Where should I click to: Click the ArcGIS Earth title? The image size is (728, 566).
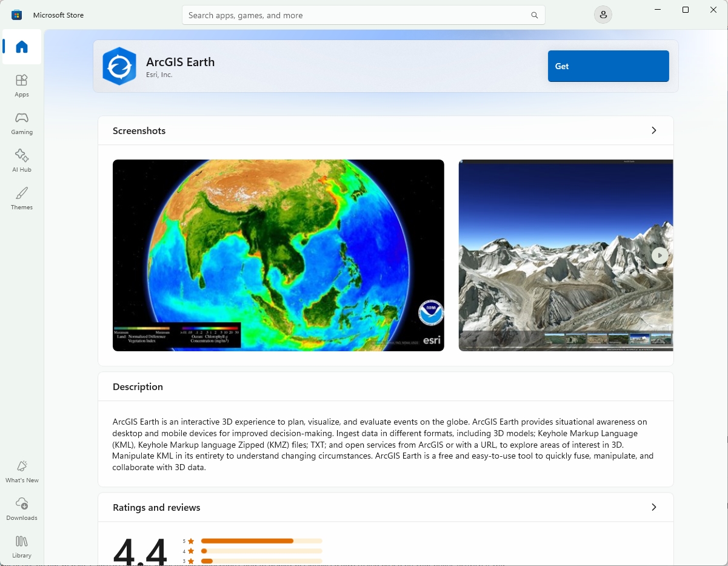pos(180,62)
